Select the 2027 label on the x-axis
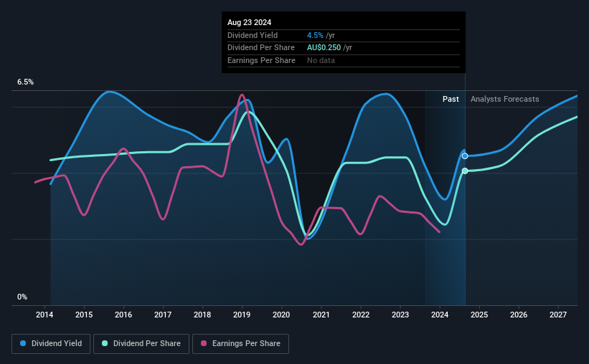This screenshot has height=364, width=589. [558, 315]
